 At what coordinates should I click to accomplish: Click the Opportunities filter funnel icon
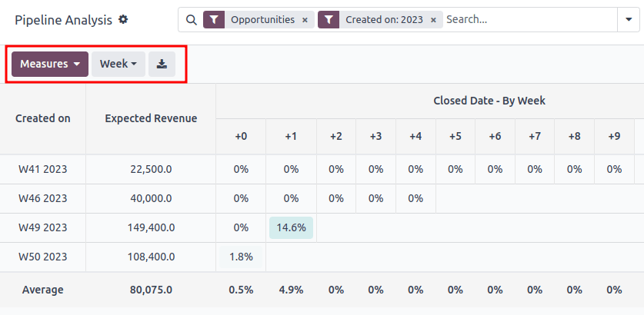click(x=214, y=20)
